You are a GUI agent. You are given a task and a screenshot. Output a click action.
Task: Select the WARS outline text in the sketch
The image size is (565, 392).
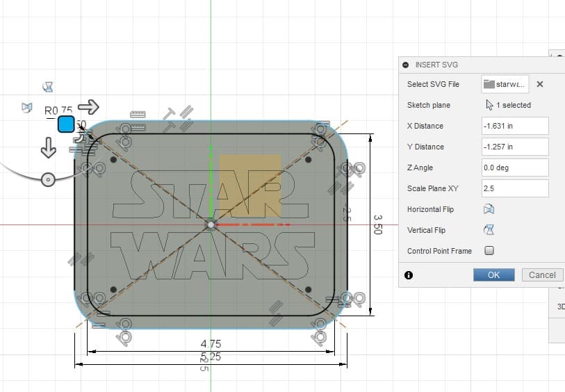coord(213,256)
